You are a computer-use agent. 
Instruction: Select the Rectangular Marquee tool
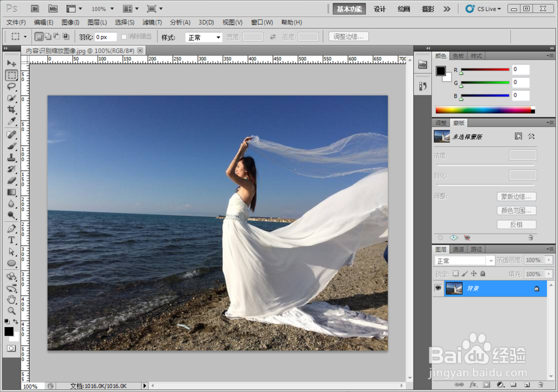click(11, 75)
